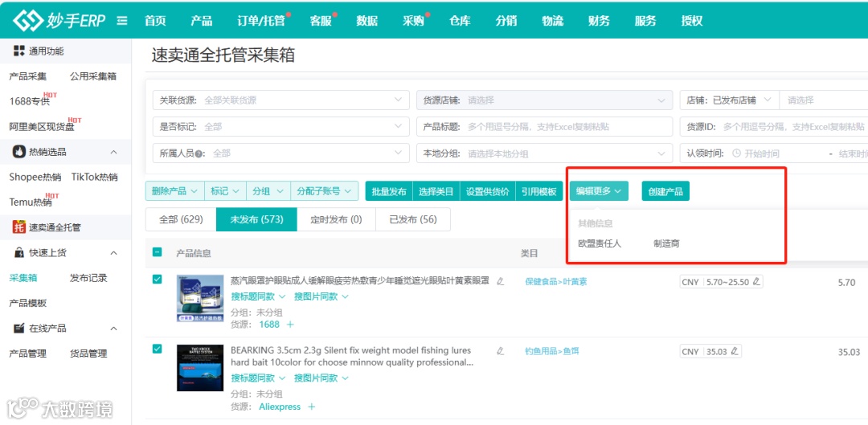Click the 设置供货价 button
The width and height of the screenshot is (868, 425).
click(x=487, y=191)
